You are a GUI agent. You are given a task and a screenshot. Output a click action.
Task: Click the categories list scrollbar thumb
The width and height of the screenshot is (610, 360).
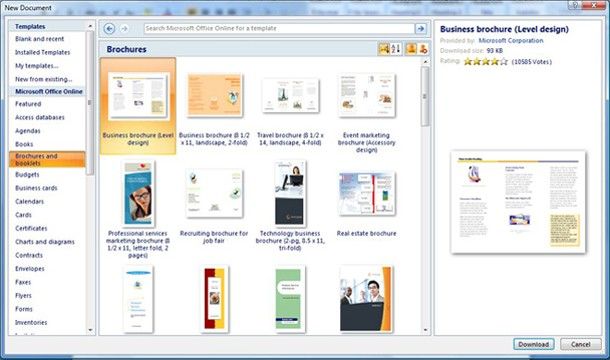[x=90, y=103]
